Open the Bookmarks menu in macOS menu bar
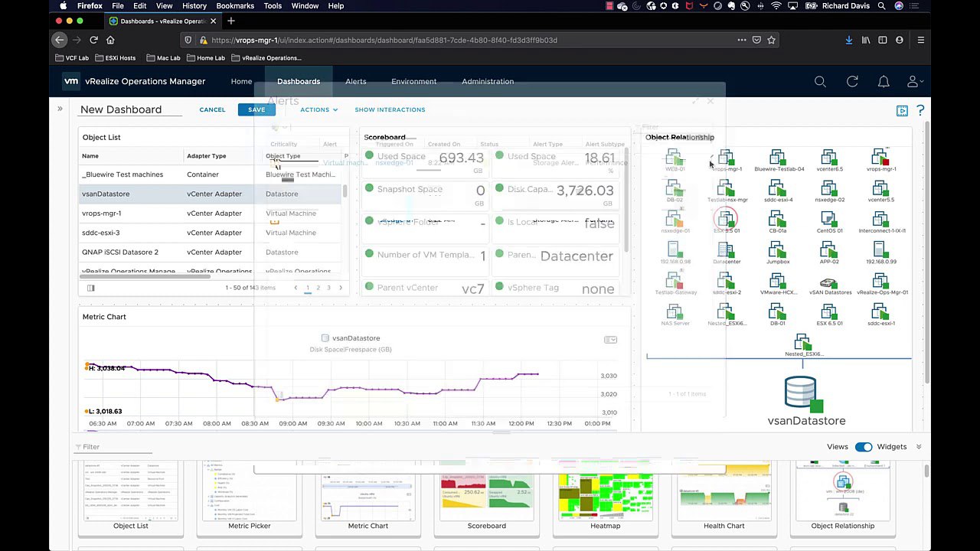This screenshot has width=980, height=551. (235, 5)
